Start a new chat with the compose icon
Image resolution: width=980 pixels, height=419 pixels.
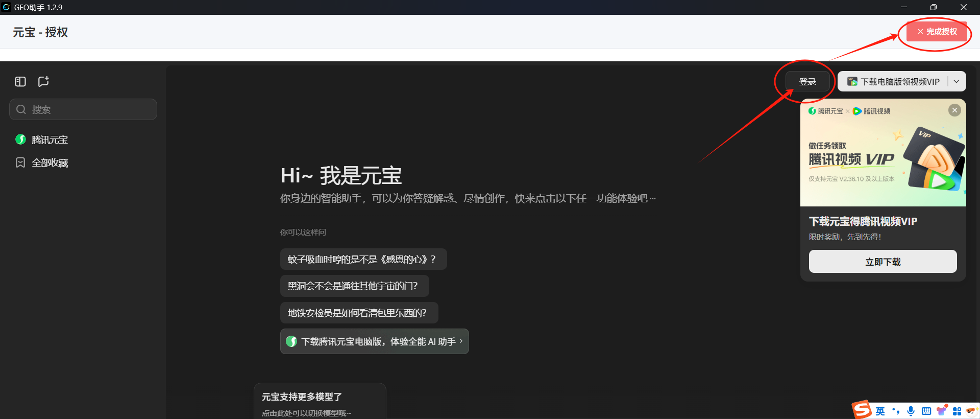(43, 82)
